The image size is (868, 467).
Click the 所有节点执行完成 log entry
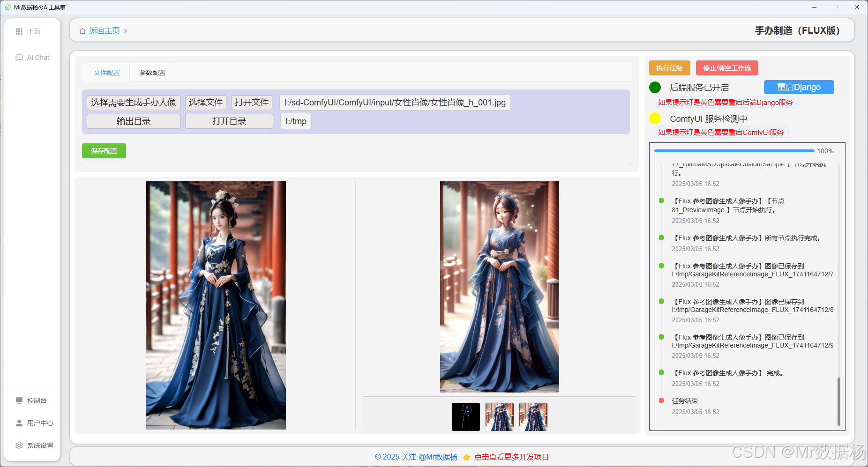[747, 238]
